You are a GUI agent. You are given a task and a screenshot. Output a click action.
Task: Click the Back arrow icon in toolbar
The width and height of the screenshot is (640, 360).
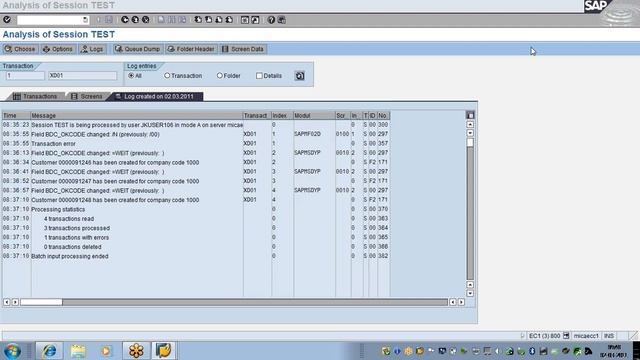[x=125, y=20]
